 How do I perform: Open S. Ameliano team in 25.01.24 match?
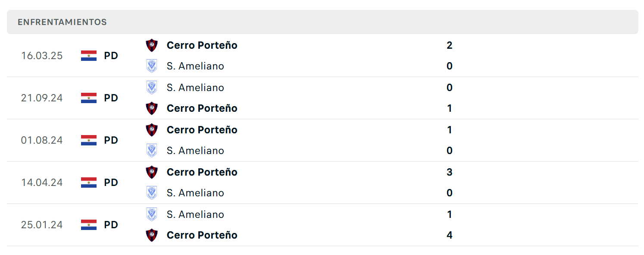tap(195, 214)
